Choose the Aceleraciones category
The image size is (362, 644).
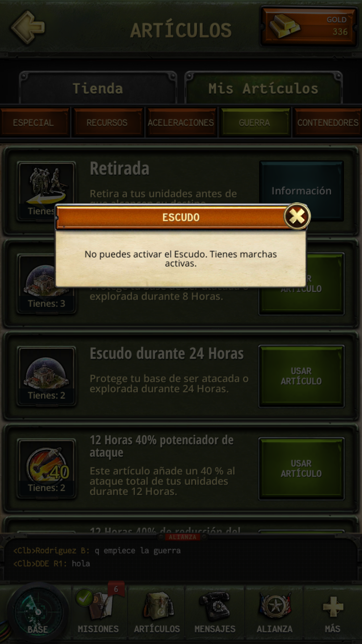pos(181,122)
